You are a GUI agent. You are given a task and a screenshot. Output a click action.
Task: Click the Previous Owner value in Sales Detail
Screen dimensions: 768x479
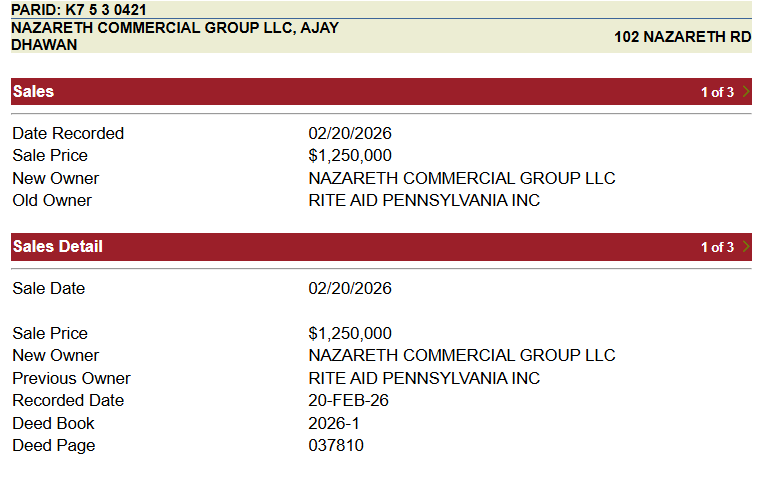click(x=424, y=379)
